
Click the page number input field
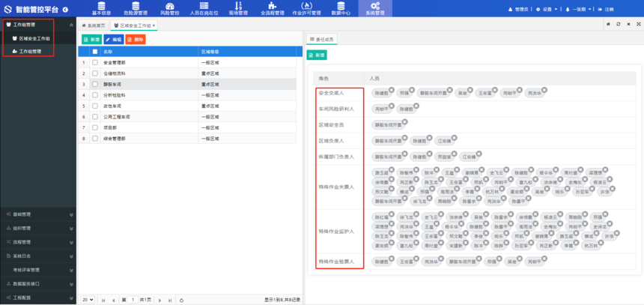tap(133, 300)
